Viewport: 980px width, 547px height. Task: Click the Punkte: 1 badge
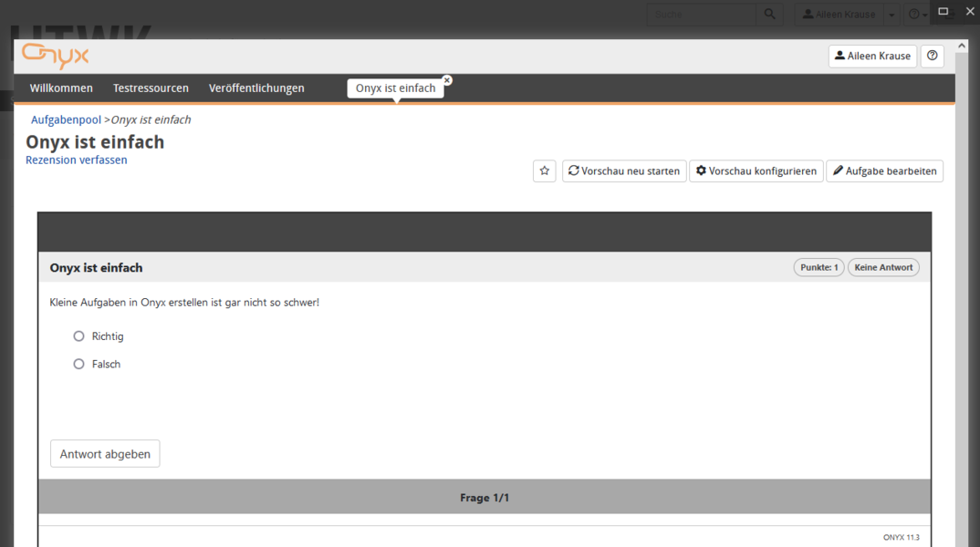(818, 267)
